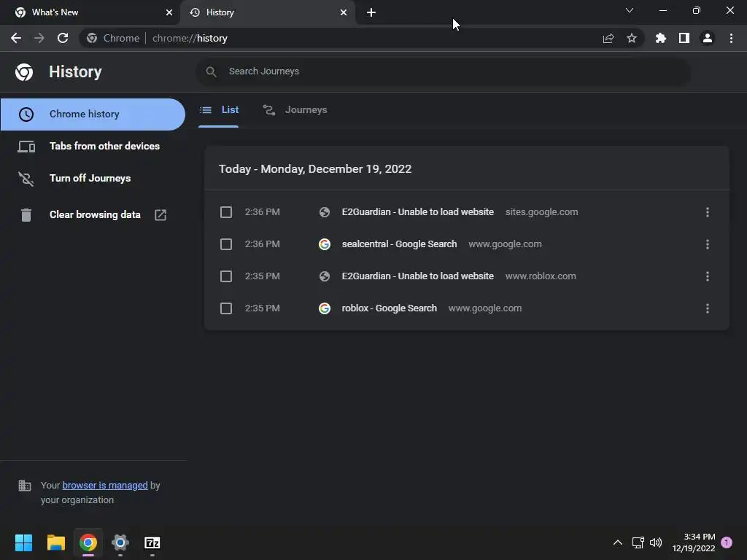Check the www.roblox.com E2Guardian entry checkbox
This screenshot has height=560, width=747.
[226, 276]
